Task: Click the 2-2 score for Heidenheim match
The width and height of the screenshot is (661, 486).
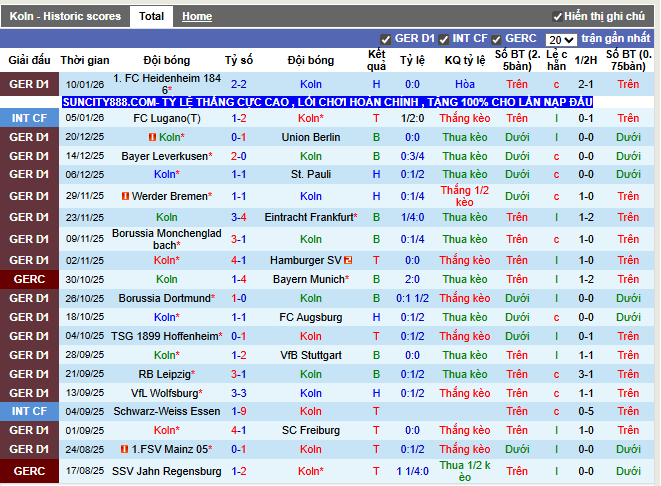Action: [239, 84]
